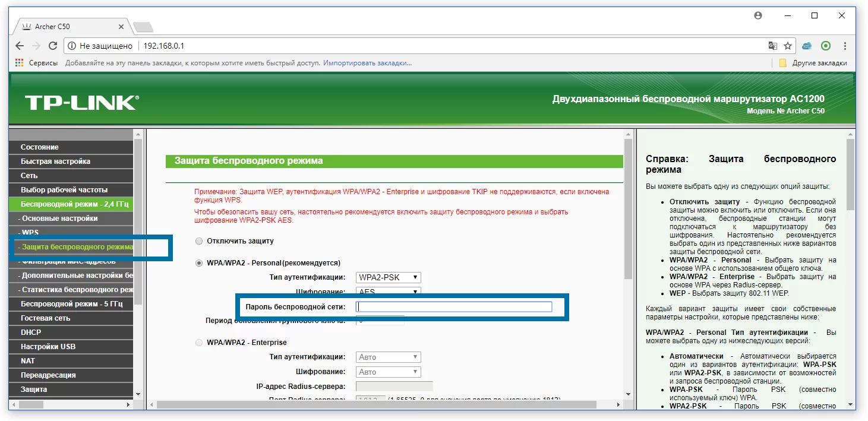Bookmark this page with the star icon

pyautogui.click(x=788, y=46)
